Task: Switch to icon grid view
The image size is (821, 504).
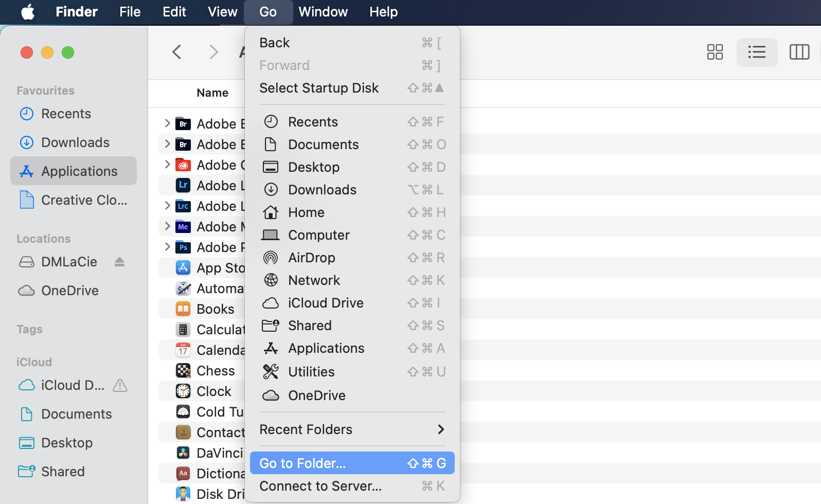Action: (x=715, y=52)
